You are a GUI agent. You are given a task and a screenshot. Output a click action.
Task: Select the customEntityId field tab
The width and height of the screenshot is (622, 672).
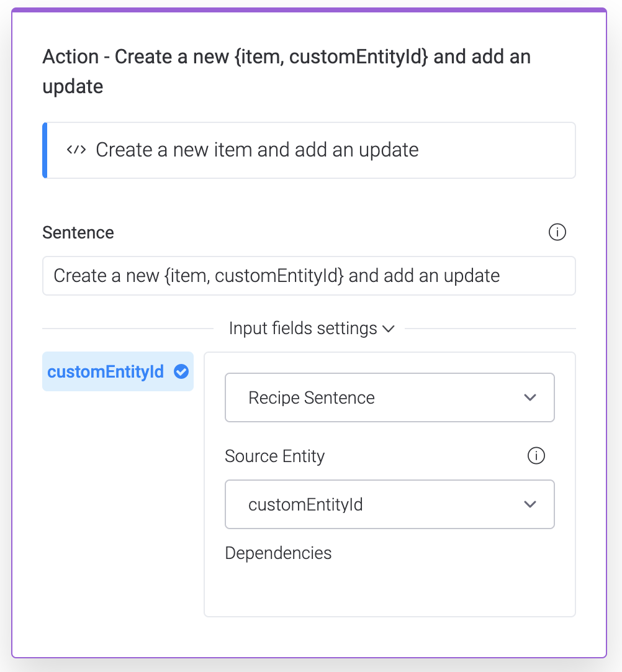click(x=106, y=371)
